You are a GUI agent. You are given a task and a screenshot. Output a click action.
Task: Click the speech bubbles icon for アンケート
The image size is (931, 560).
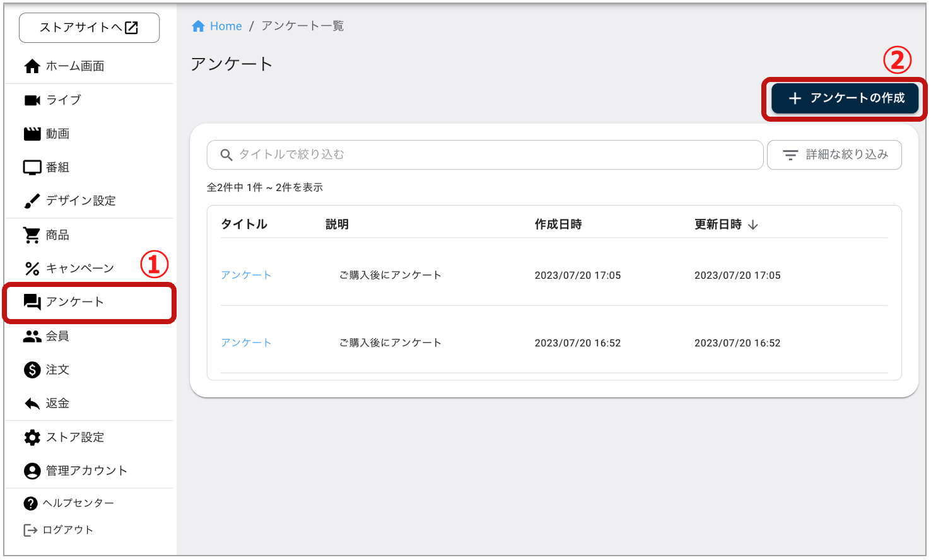coord(32,303)
